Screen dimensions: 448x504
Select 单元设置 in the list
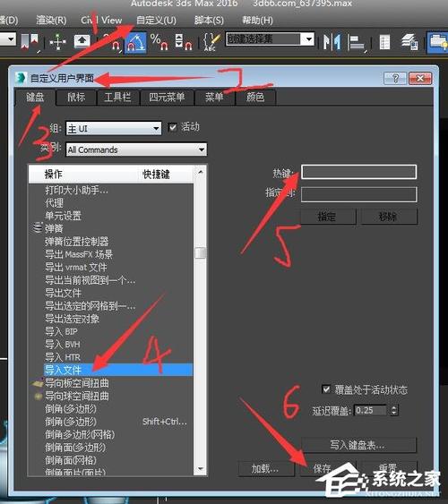(x=63, y=216)
